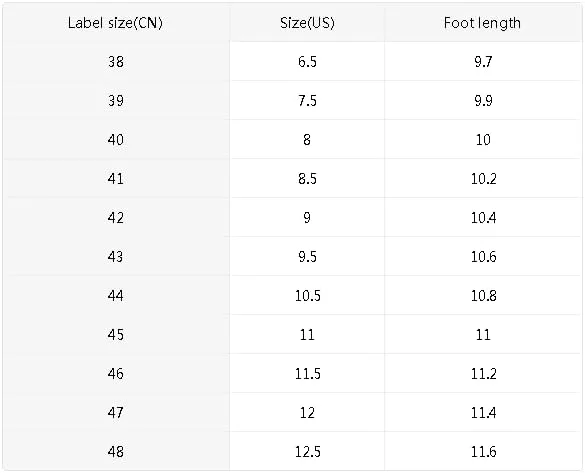
Task: Select label size 45 cell
Action: click(x=116, y=335)
